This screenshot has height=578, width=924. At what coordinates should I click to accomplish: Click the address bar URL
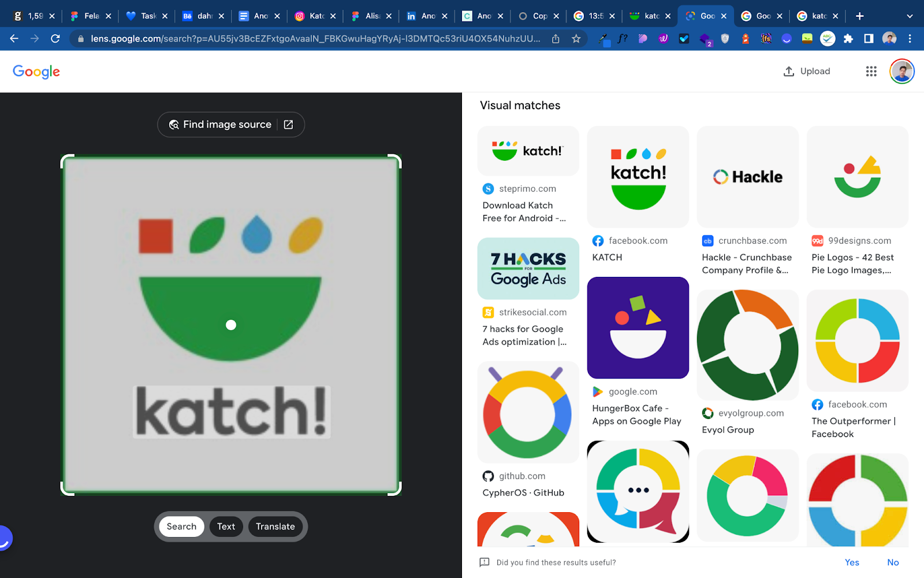click(315, 39)
